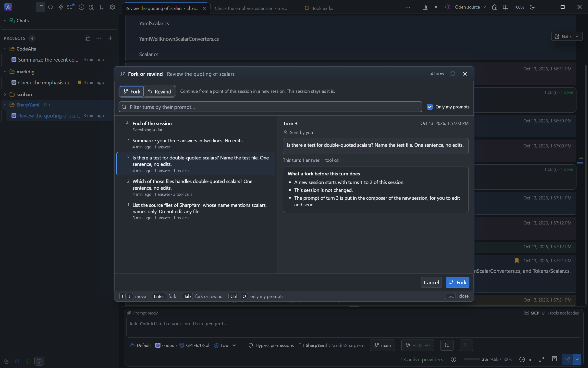
Task: Select End of the session entry
Action: click(x=196, y=126)
